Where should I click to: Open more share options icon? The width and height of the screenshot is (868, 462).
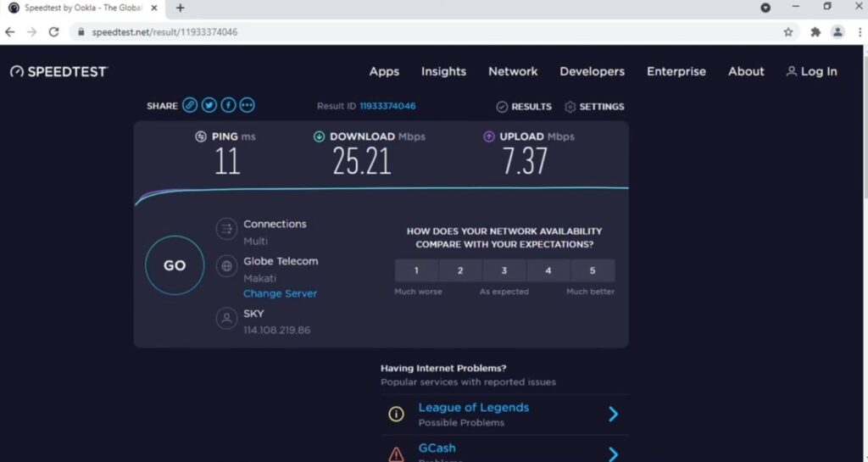point(247,106)
